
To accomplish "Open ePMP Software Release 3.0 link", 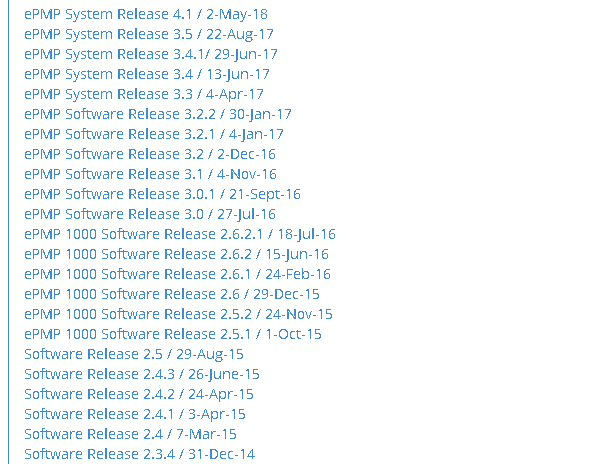I will [150, 214].
